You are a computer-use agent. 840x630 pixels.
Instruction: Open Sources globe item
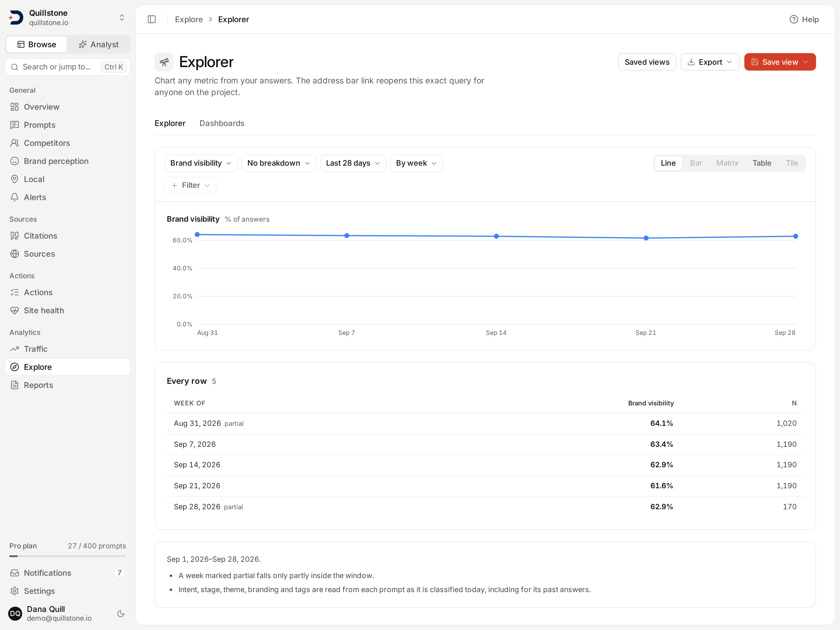coord(68,254)
